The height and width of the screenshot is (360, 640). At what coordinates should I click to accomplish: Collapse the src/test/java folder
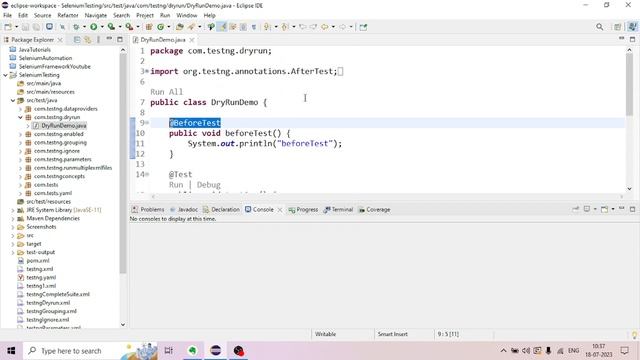click(13, 100)
